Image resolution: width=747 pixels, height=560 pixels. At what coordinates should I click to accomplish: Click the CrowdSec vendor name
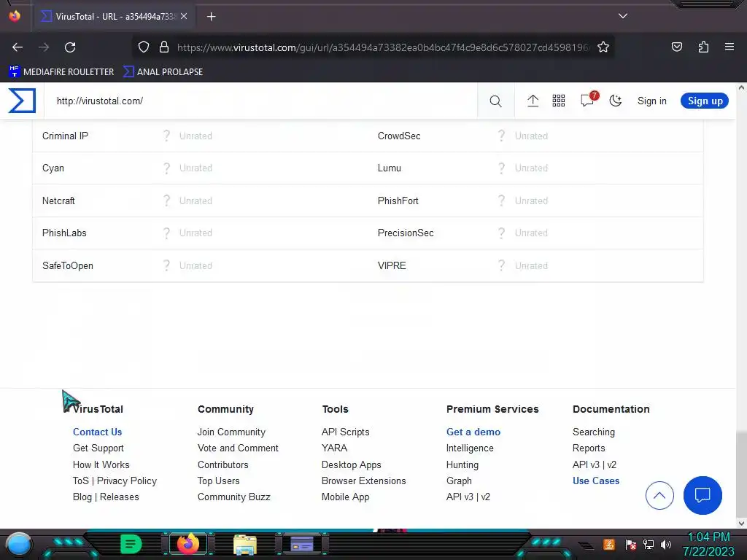point(399,136)
